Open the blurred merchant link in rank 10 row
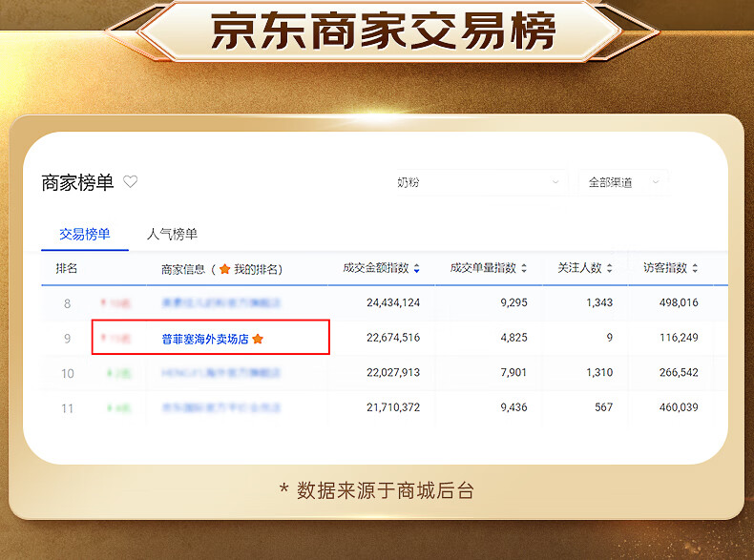The width and height of the screenshot is (754, 560). click(x=221, y=372)
